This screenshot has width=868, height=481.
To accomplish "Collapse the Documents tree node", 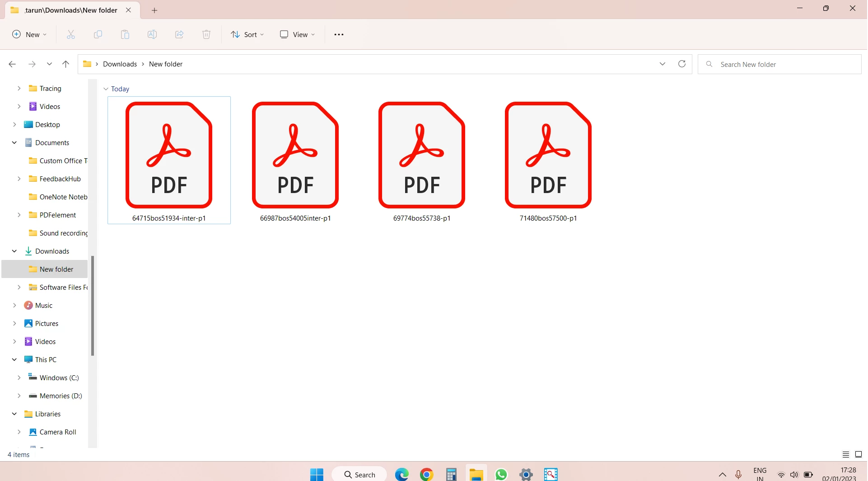I will point(14,142).
